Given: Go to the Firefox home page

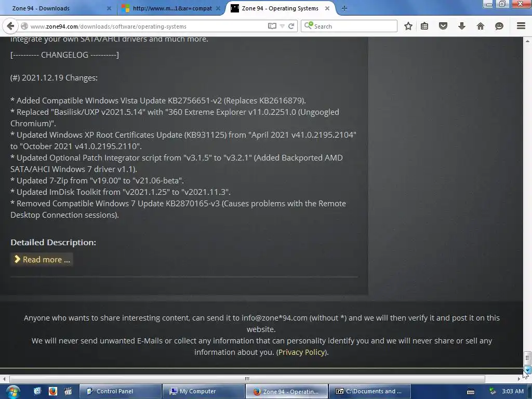Looking at the screenshot, I should pos(481,26).
